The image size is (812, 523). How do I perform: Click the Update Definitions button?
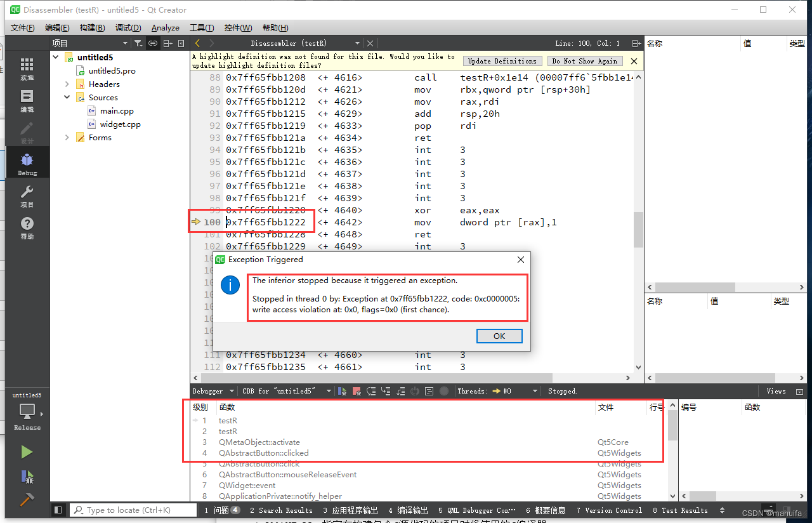[502, 61]
